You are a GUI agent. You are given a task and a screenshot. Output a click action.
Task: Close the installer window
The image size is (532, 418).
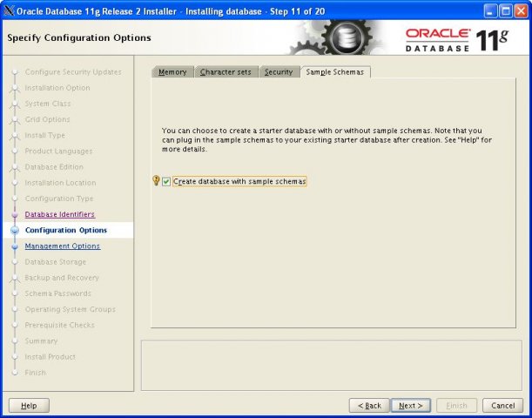pos(522,11)
